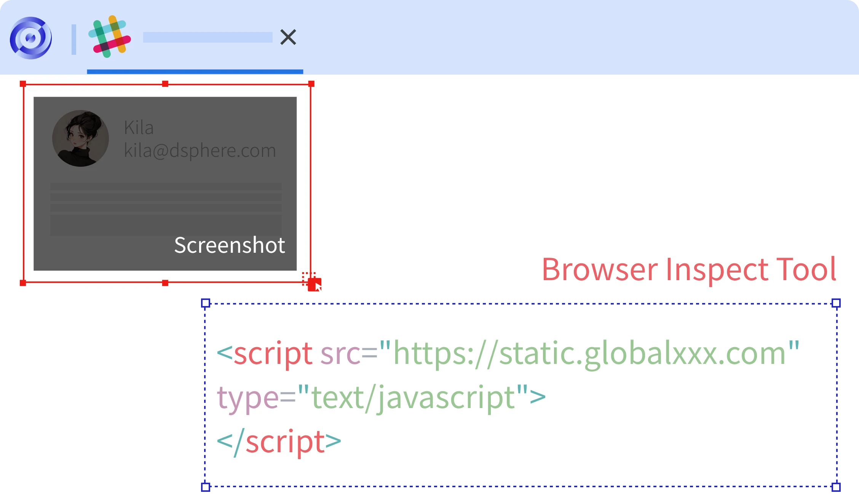Click the red bottom-right selection handle with cursor
This screenshot has width=859, height=504.
coord(314,284)
